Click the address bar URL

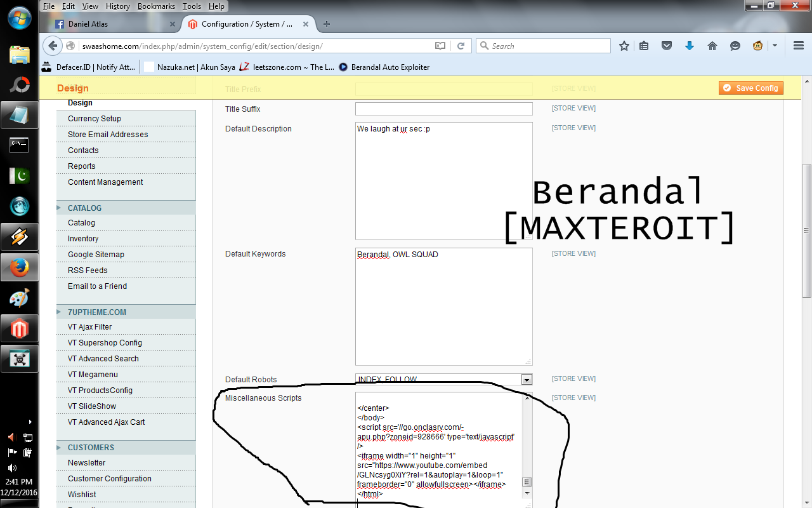coord(202,46)
